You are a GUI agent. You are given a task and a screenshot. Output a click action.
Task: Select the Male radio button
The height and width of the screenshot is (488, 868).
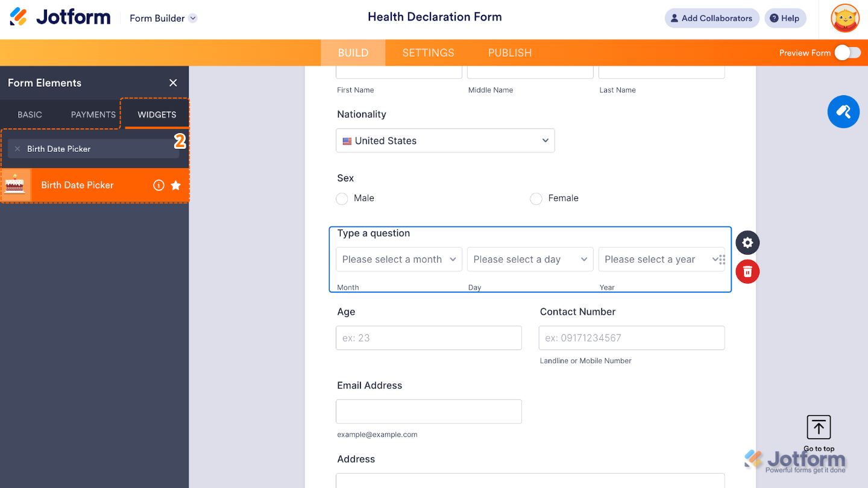tap(342, 198)
